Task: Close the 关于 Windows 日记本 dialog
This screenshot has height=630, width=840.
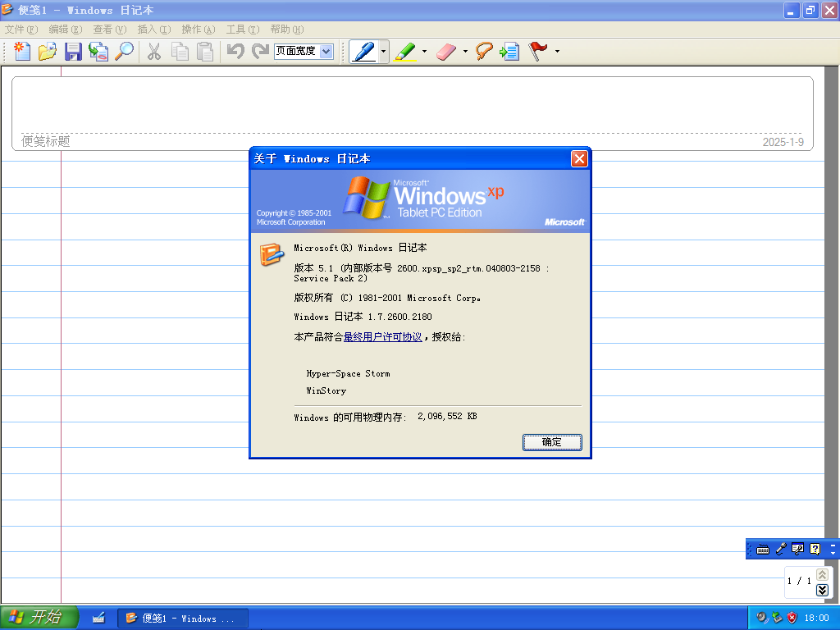Action: pos(579,158)
